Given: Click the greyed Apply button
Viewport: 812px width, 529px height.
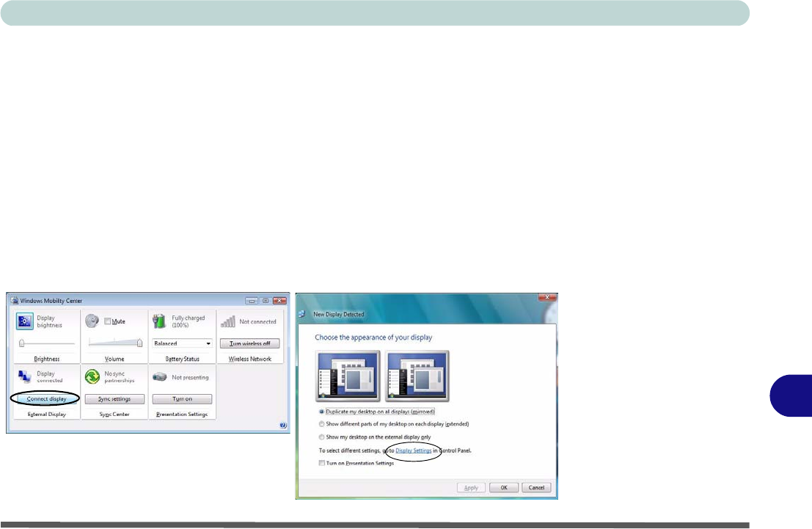Looking at the screenshot, I should [471, 488].
